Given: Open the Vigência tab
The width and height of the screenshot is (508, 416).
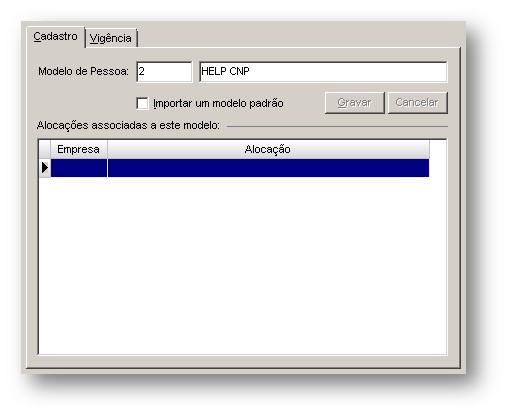Looking at the screenshot, I should 111,38.
